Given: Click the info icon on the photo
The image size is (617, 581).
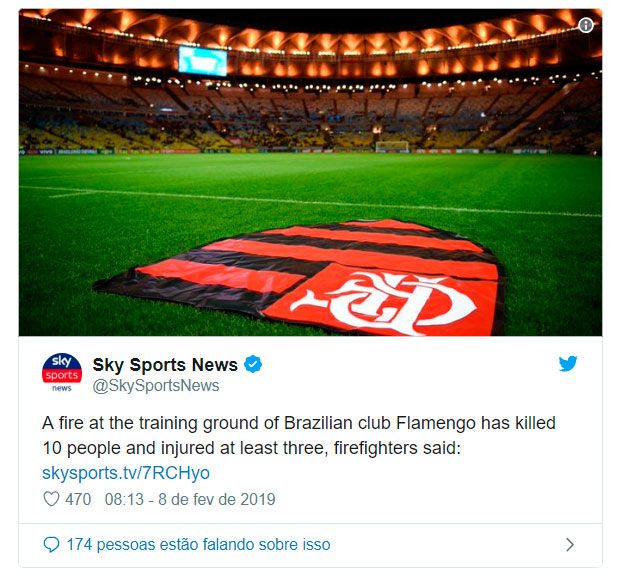Looking at the screenshot, I should click(586, 25).
